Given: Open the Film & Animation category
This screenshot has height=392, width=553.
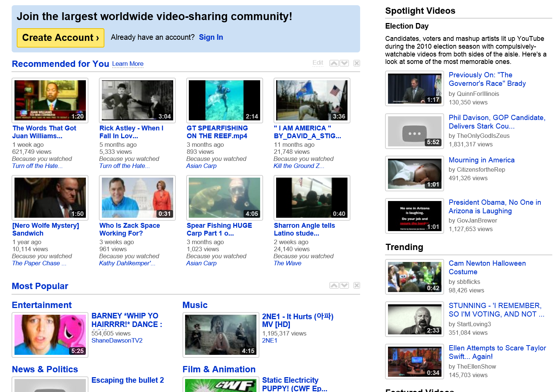Looking at the screenshot, I should tap(219, 369).
